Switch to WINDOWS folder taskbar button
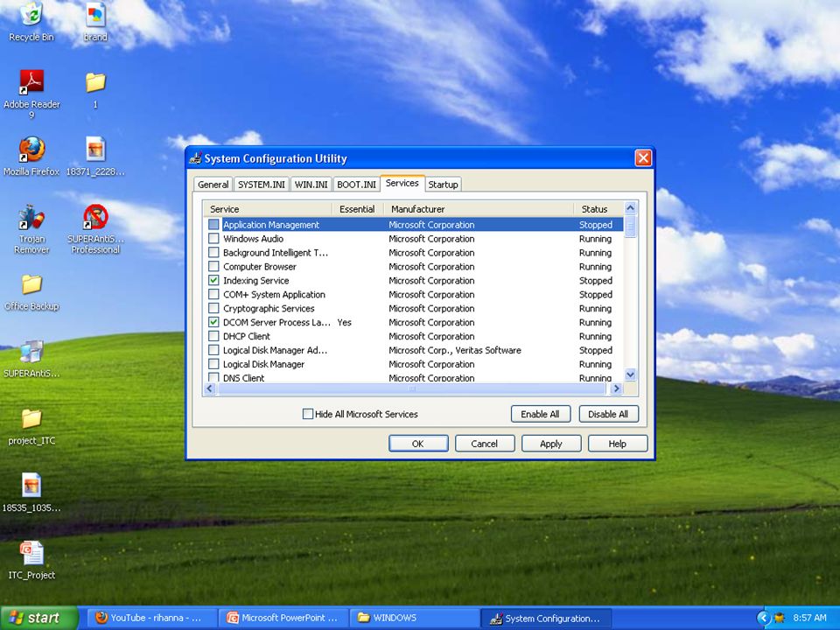 coord(415,619)
